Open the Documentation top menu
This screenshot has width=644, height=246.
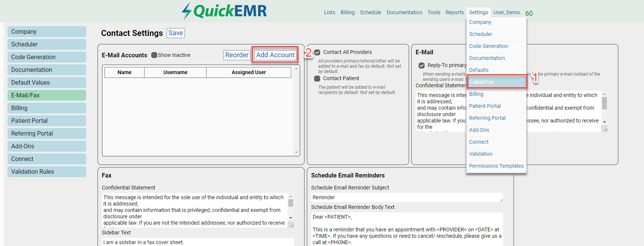click(x=404, y=12)
